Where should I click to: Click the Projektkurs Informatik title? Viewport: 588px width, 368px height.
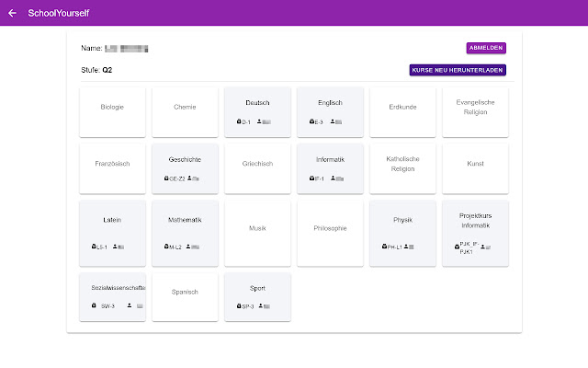pos(475,221)
